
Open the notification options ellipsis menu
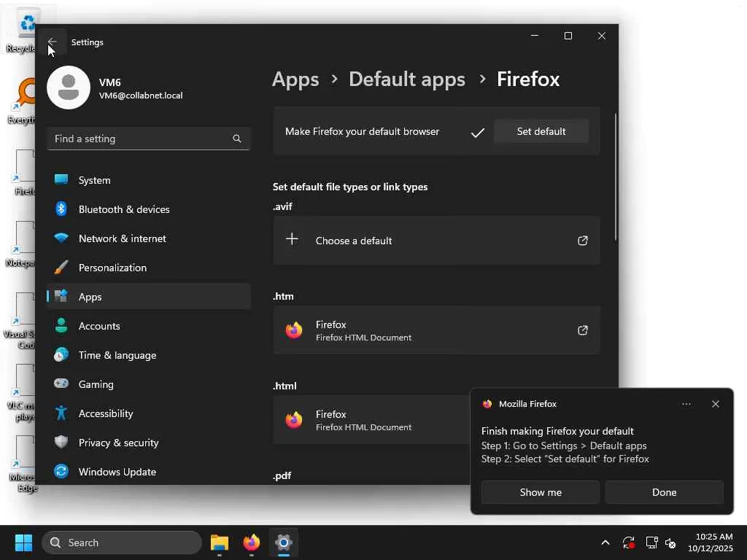tap(686, 404)
